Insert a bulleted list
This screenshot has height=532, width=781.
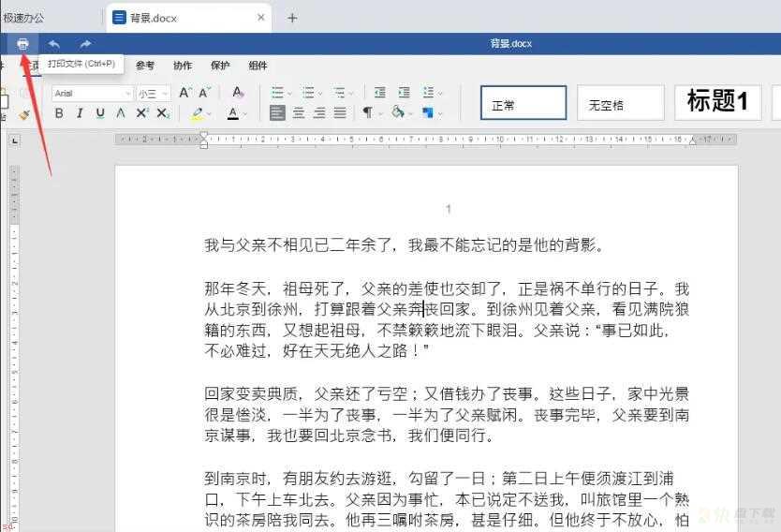[x=277, y=93]
